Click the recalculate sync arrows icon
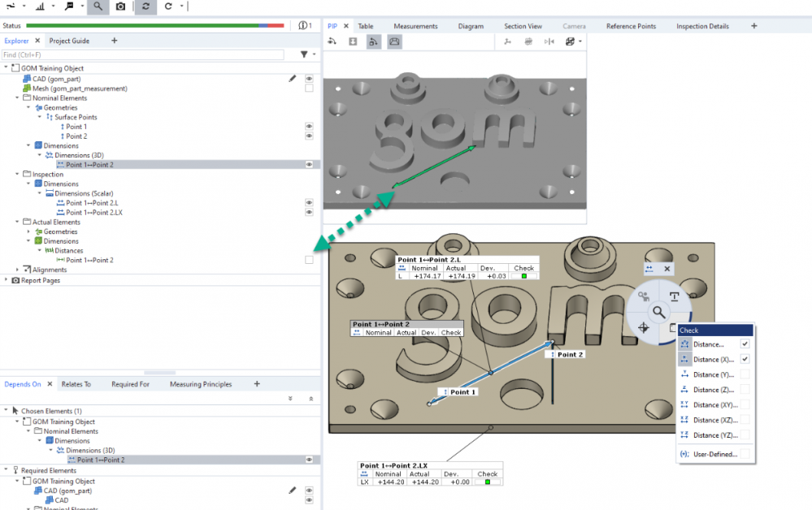The width and height of the screenshot is (812, 510). [x=145, y=6]
